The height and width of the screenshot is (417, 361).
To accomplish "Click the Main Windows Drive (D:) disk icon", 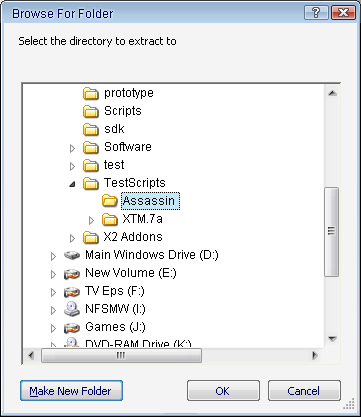I will 72,256.
